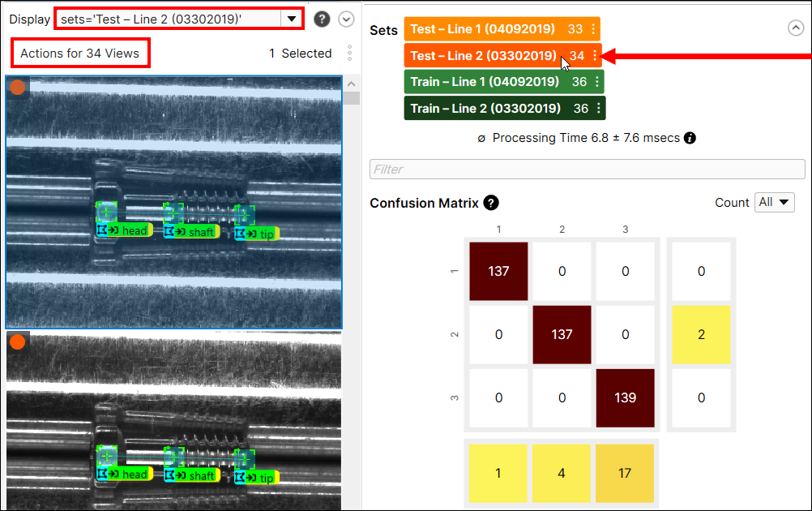This screenshot has height=511, width=812.
Task: Open the kebab menu on Train – Line 2 set
Action: click(x=598, y=108)
